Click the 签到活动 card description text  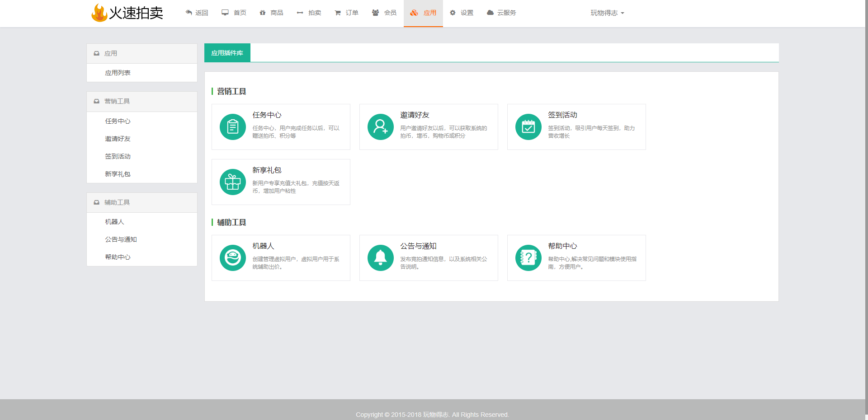pos(592,132)
